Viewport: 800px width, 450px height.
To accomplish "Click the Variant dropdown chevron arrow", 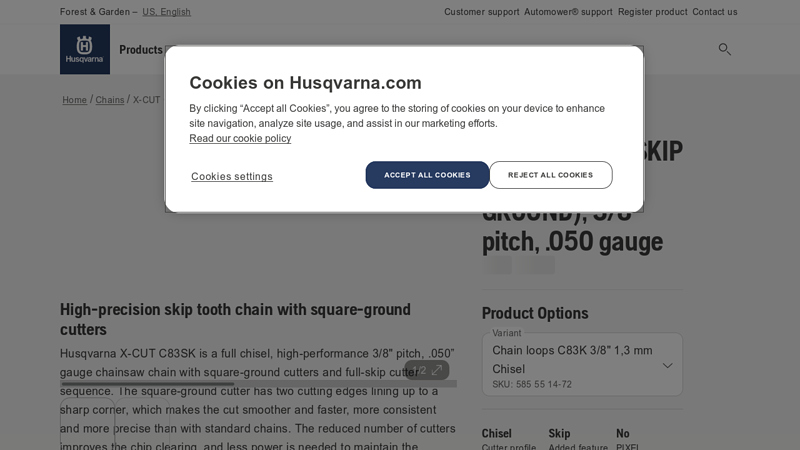I will click(x=667, y=365).
